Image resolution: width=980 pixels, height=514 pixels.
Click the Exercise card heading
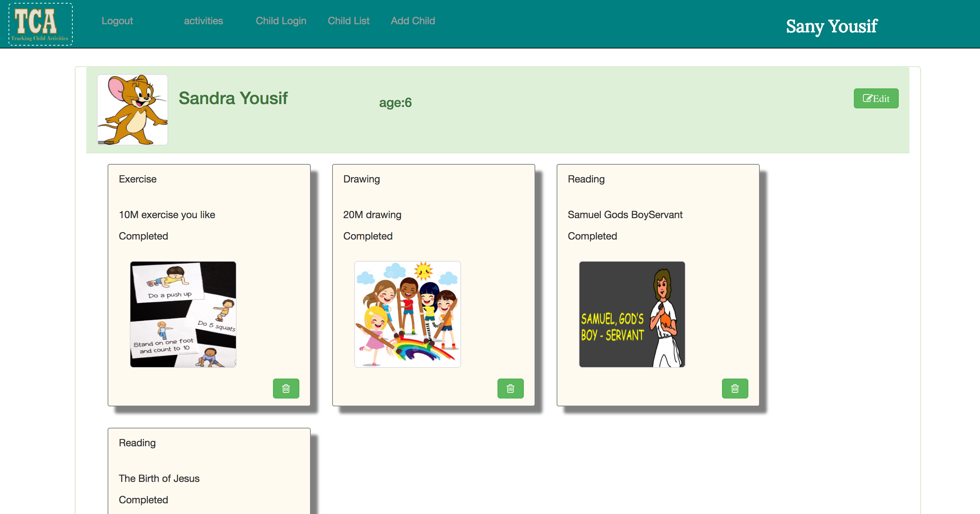[x=138, y=179]
